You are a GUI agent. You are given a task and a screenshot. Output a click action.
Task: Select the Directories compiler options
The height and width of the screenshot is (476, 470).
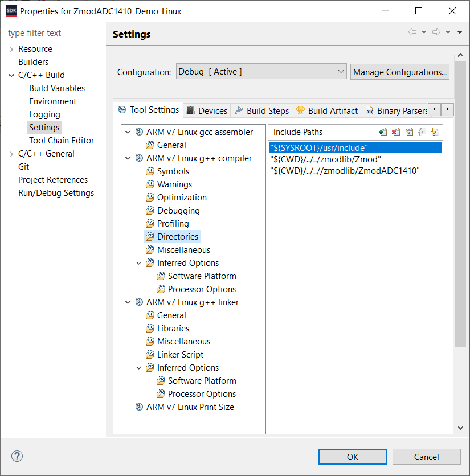point(172,236)
